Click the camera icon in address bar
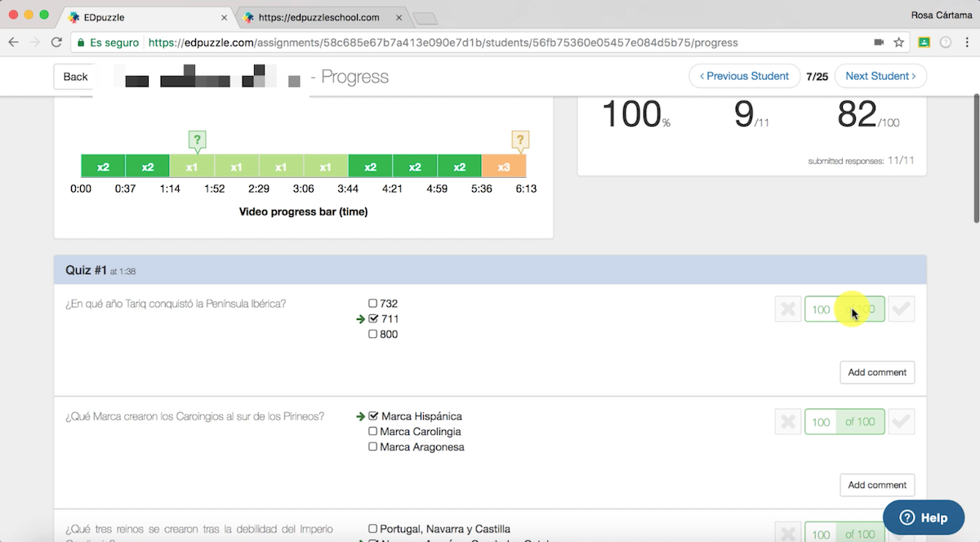Screen dimensions: 980x542 pyautogui.click(x=879, y=42)
